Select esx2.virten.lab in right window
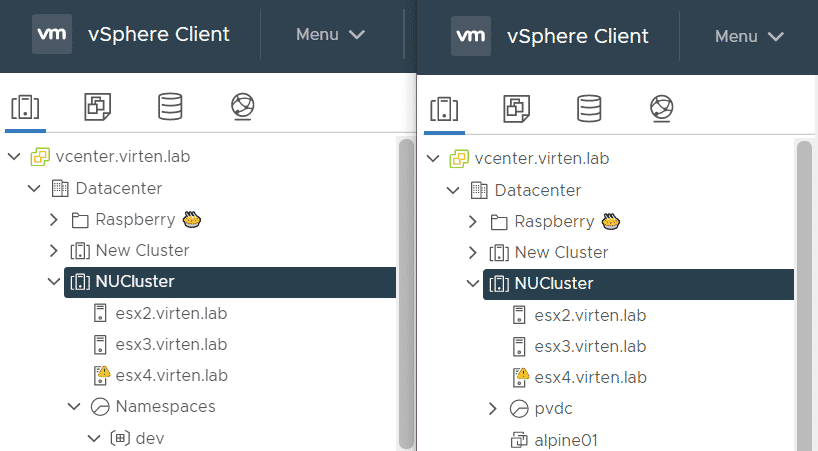The height and width of the screenshot is (451, 818). [590, 315]
